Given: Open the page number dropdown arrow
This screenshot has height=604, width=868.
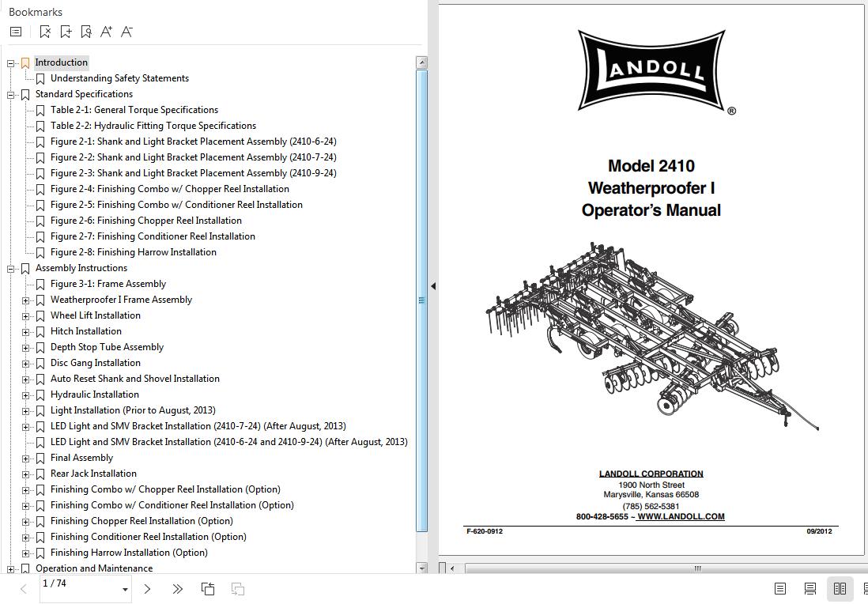Looking at the screenshot, I should (x=125, y=590).
